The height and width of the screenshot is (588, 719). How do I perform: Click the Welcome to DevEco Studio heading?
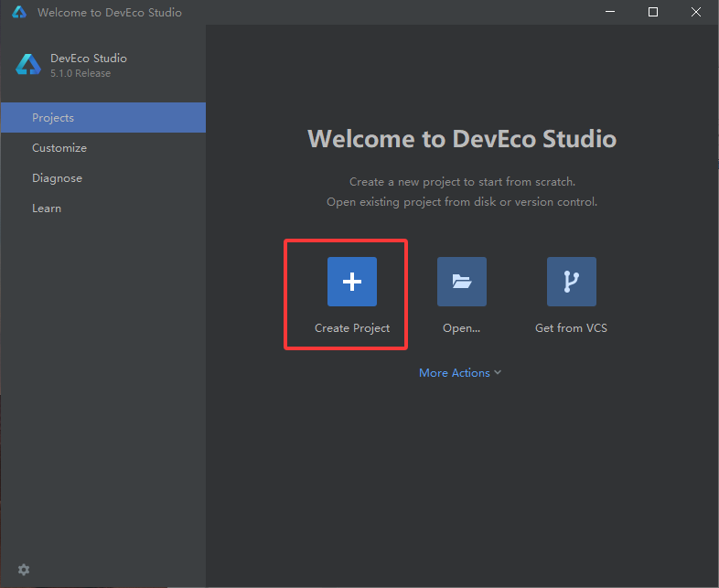[x=462, y=138]
